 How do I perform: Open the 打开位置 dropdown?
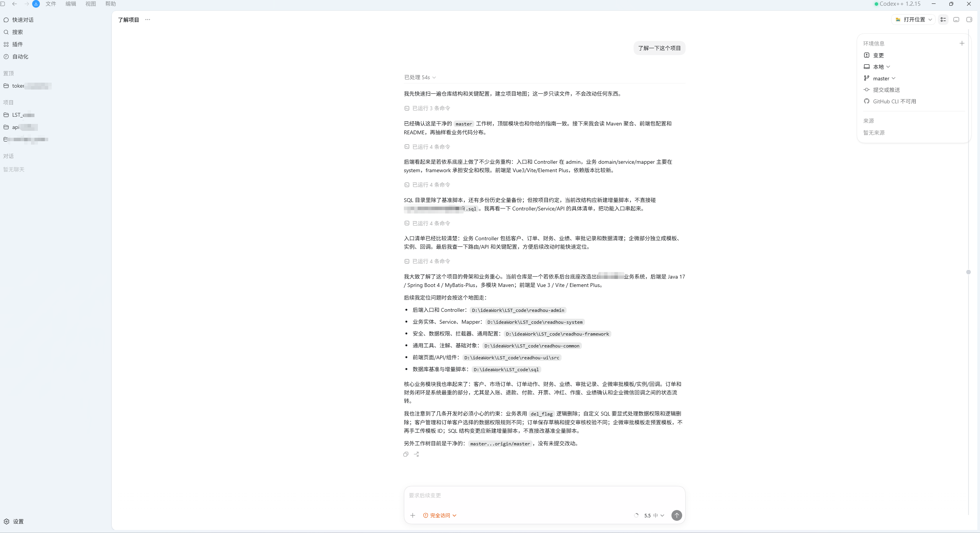[x=914, y=20]
